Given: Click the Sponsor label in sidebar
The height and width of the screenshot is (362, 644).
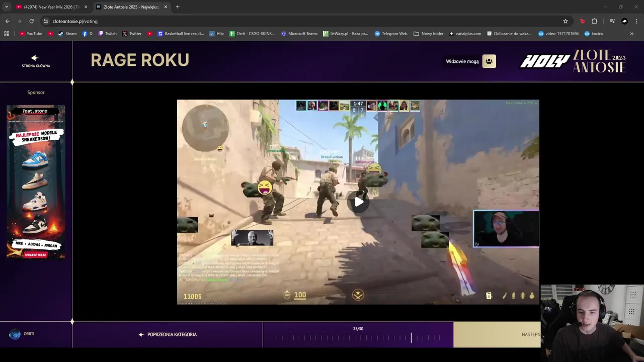Looking at the screenshot, I should tap(36, 93).
